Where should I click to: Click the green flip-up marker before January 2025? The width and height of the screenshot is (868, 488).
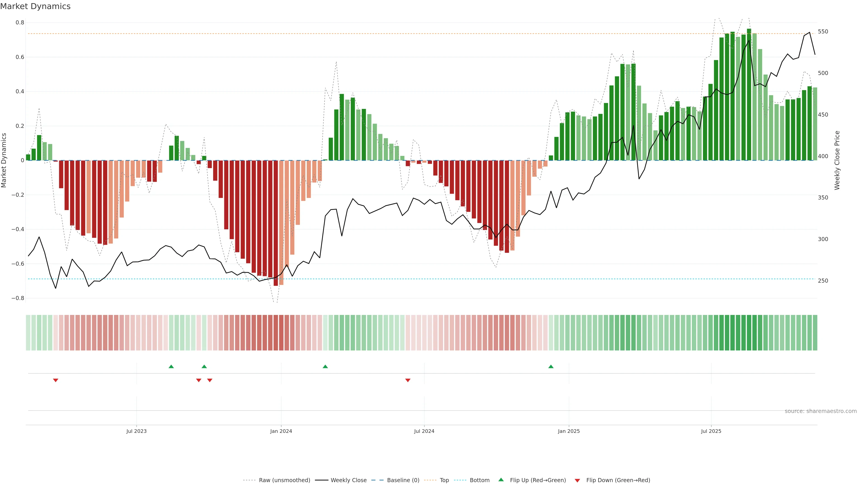click(x=551, y=366)
